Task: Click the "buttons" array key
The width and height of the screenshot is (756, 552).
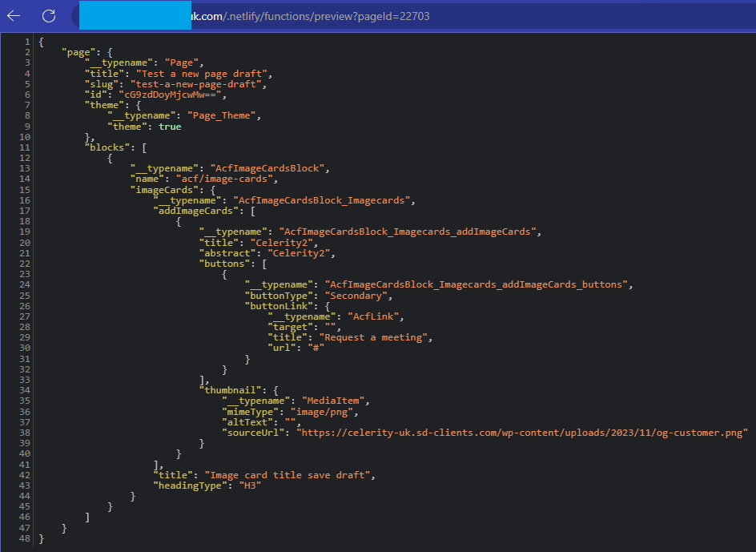Action: point(224,264)
